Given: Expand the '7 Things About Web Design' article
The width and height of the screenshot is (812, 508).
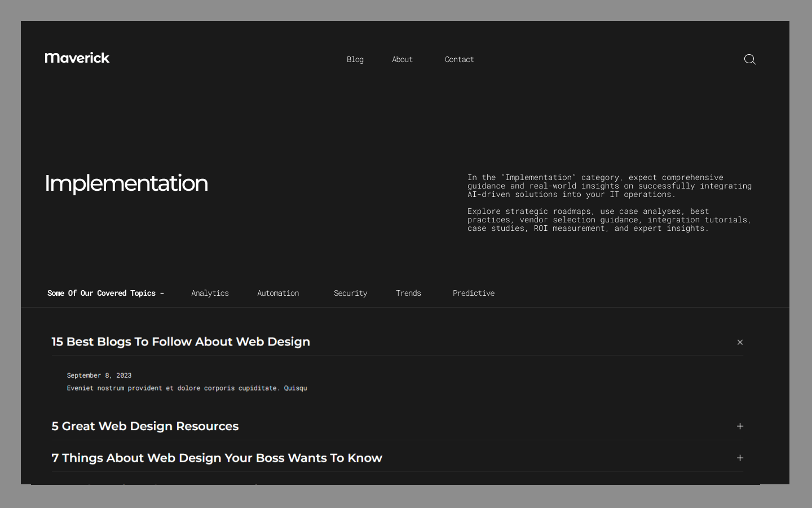Looking at the screenshot, I should (x=740, y=458).
